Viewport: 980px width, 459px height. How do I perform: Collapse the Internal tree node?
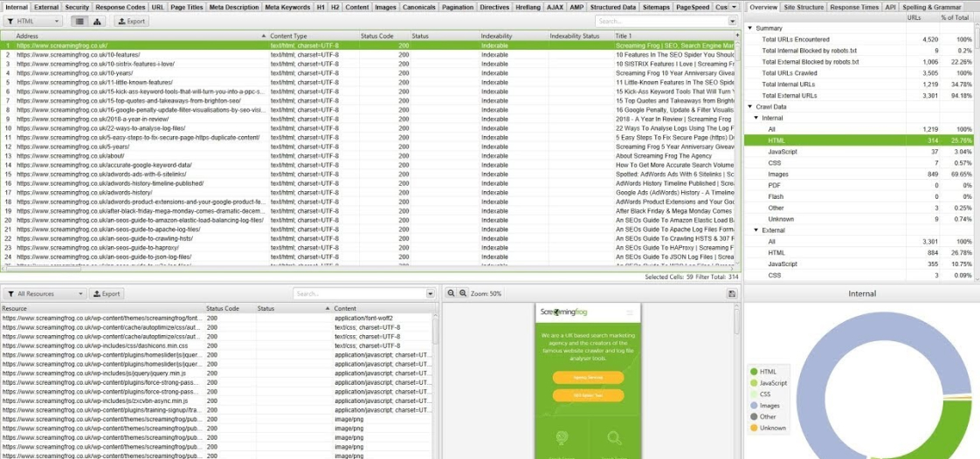756,118
